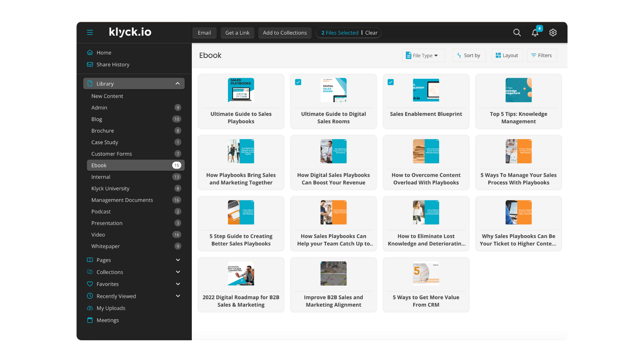644x362 pixels.
Task: Click the Home house icon
Action: click(x=90, y=53)
